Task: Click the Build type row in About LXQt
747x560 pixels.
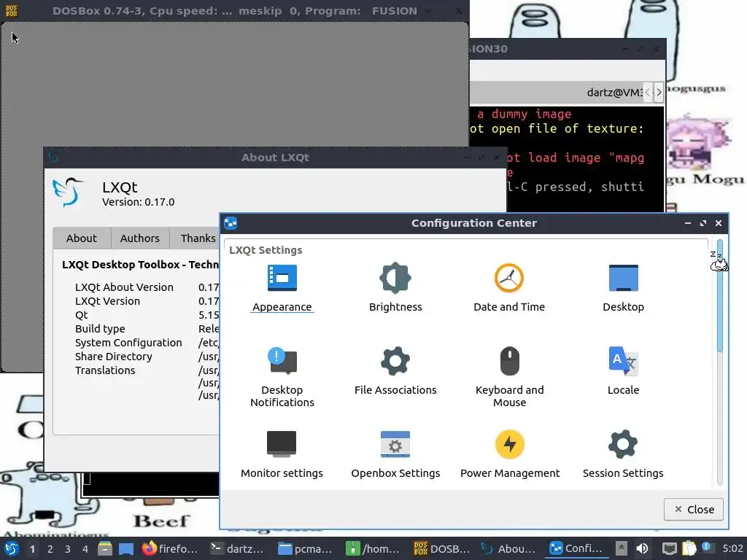Action: [147, 329]
